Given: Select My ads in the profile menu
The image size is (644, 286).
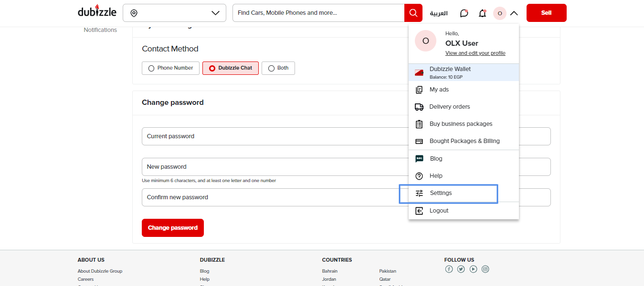Looking at the screenshot, I should [439, 90].
